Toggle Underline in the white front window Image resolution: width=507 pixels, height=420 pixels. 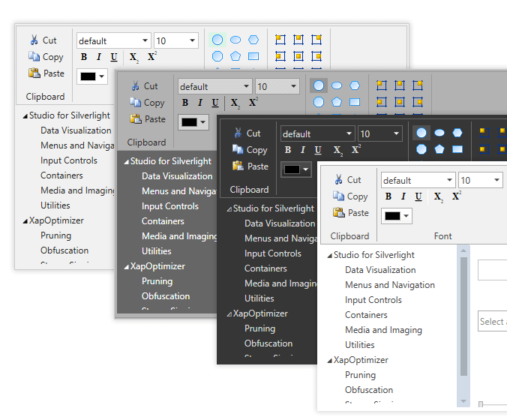coord(418,196)
